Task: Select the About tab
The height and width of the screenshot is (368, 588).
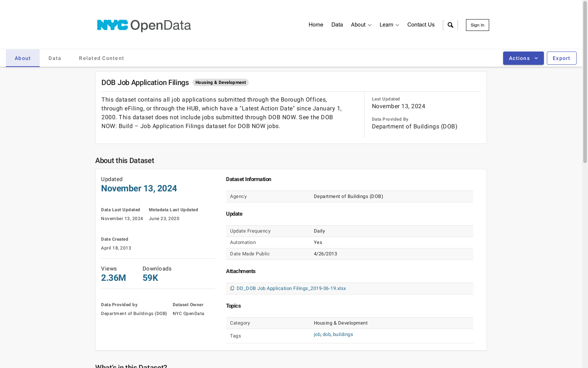Action: [x=23, y=58]
